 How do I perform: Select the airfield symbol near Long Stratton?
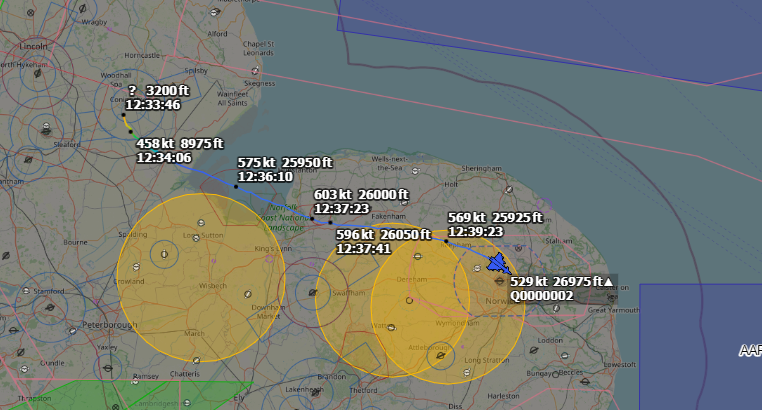click(x=467, y=373)
